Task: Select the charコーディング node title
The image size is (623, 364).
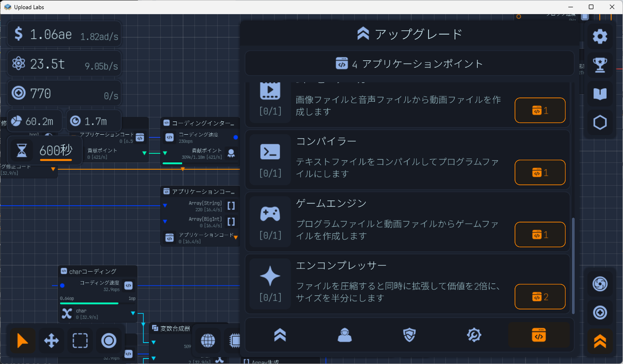Action: (x=92, y=271)
